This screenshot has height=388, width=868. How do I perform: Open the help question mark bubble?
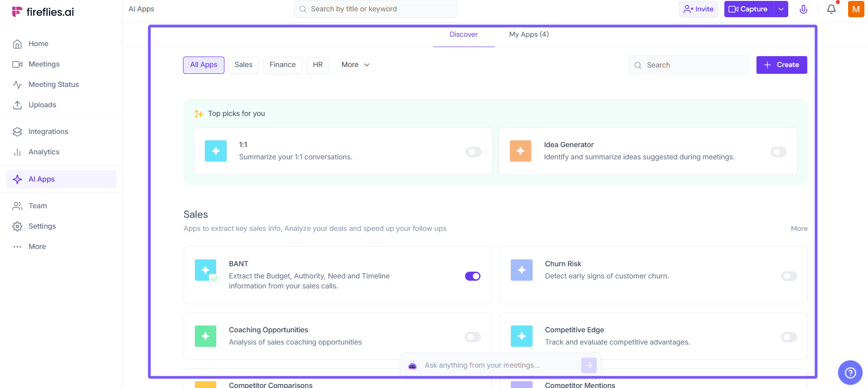coord(850,373)
